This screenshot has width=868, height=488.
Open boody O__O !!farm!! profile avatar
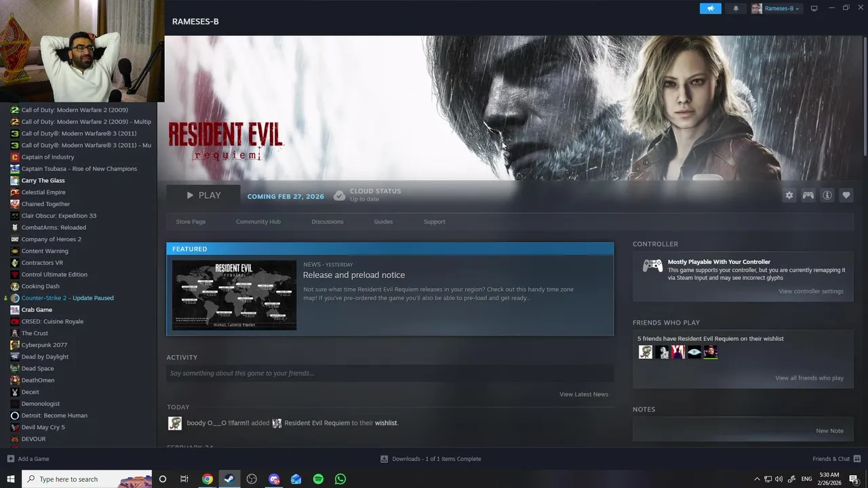point(175,423)
